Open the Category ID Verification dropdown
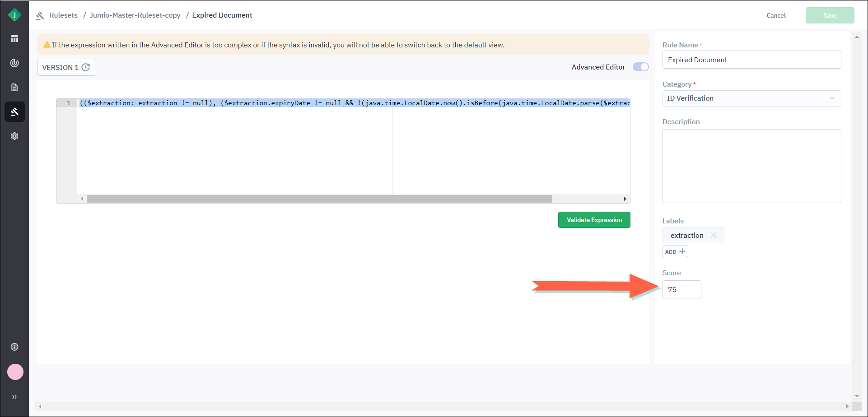 (751, 98)
